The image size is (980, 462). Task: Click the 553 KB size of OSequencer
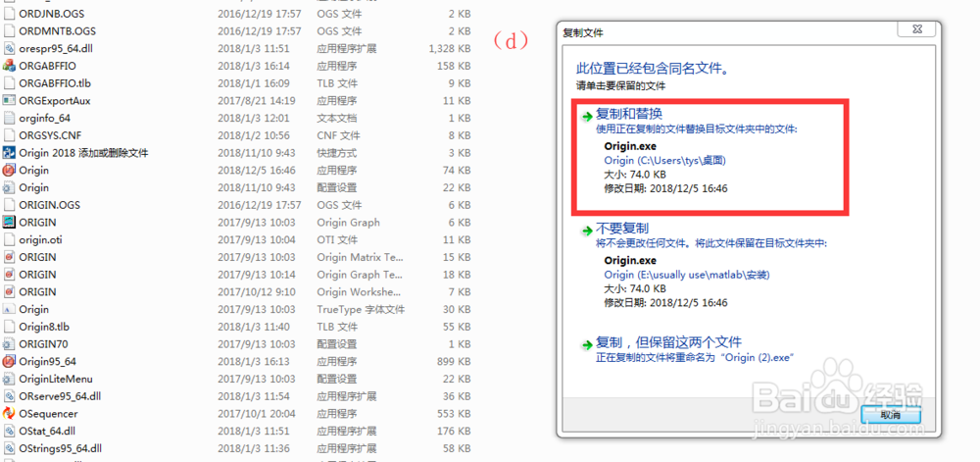[x=454, y=413]
